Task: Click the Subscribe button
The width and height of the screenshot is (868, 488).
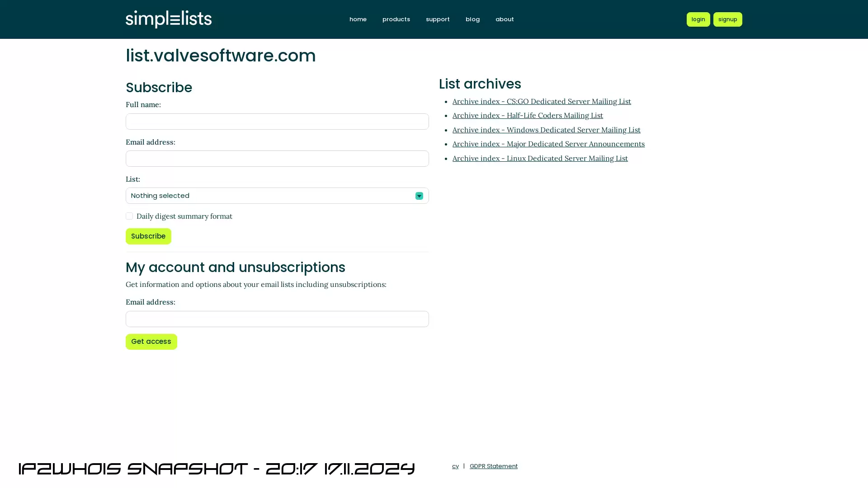Action: pyautogui.click(x=148, y=236)
